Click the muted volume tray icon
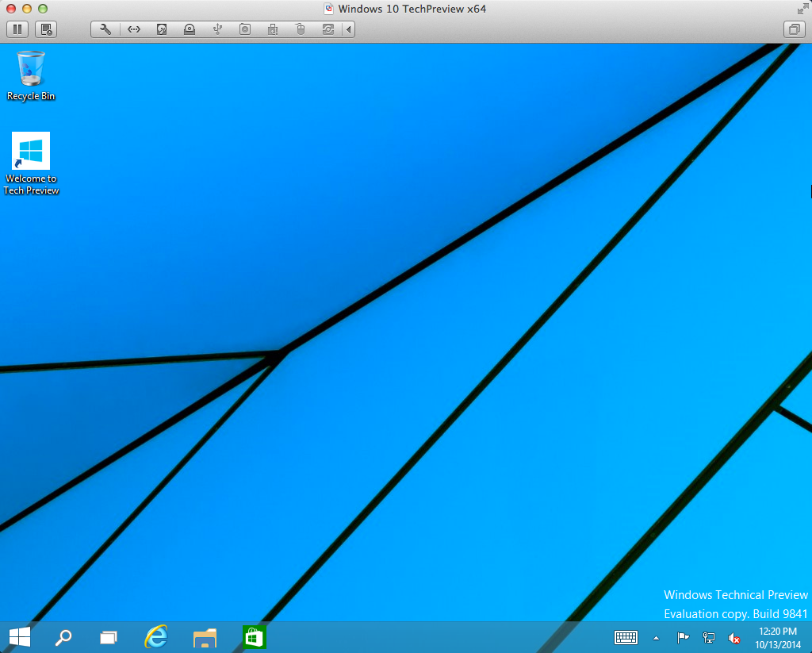 tap(733, 638)
